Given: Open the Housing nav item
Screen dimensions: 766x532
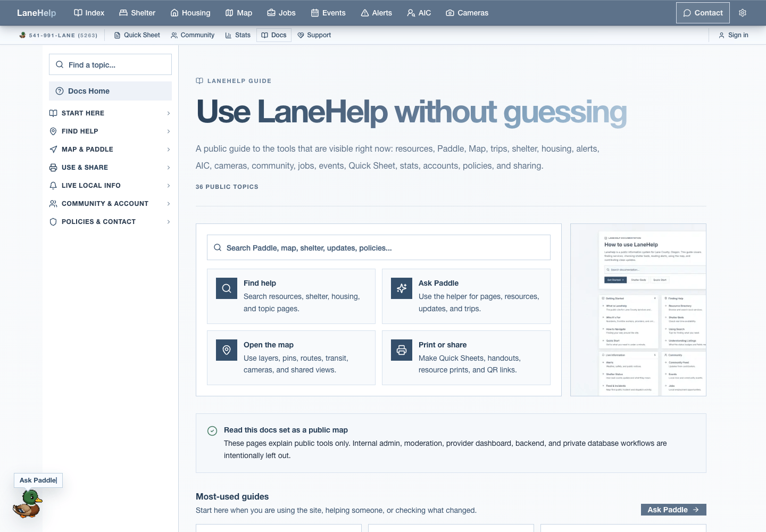Looking at the screenshot, I should pyautogui.click(x=190, y=13).
